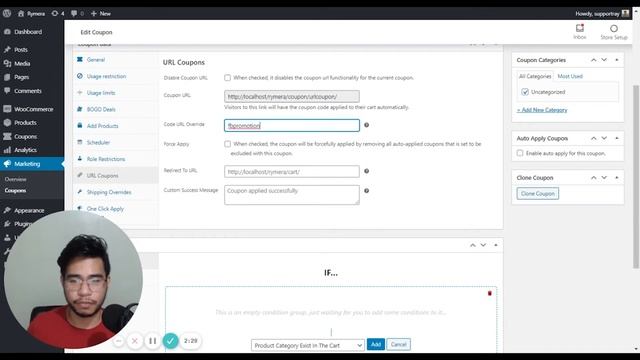
Task: Open the updates counter icon
Action: tap(58, 13)
